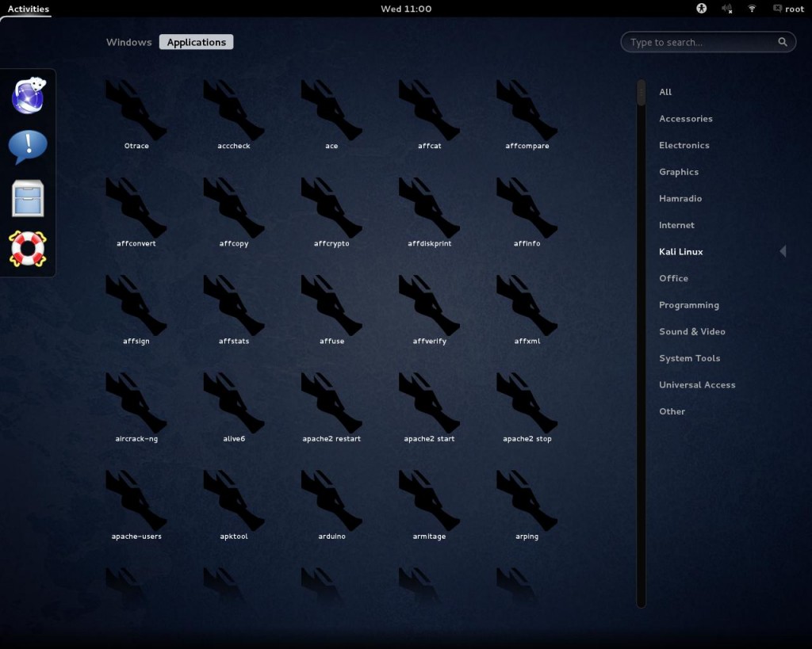Focus the Type to search field

click(x=701, y=42)
